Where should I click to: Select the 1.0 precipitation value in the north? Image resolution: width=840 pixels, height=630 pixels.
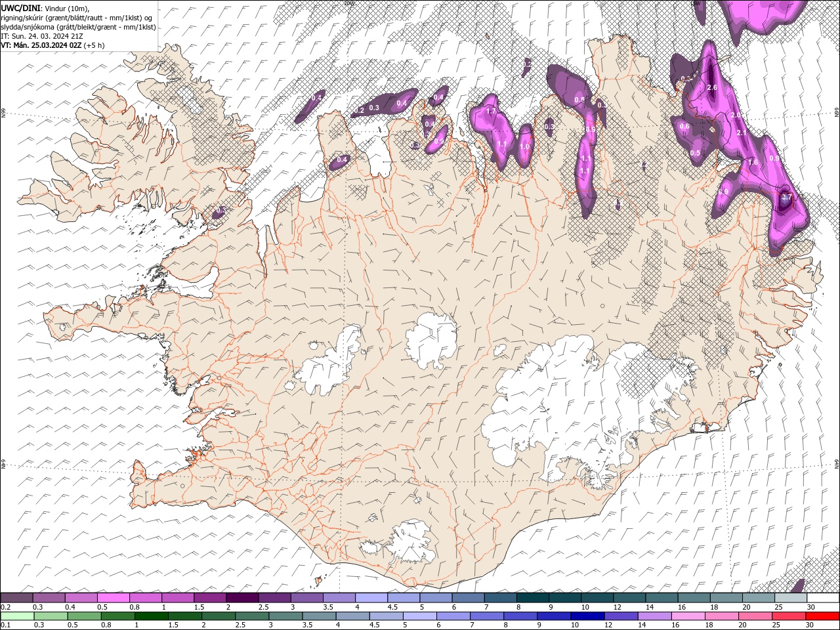click(x=525, y=146)
